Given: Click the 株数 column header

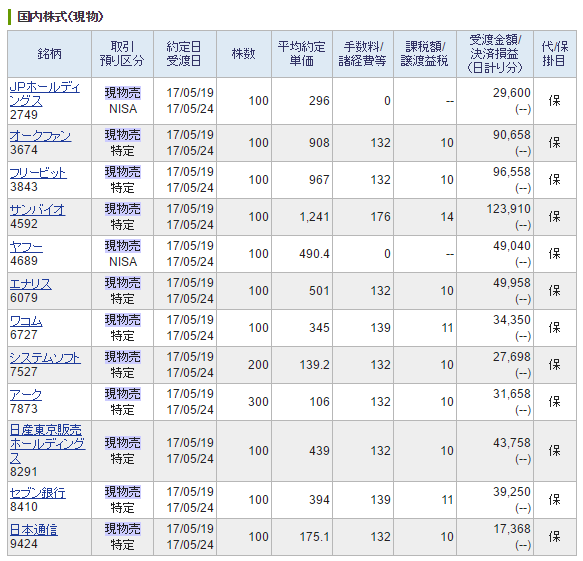Looking at the screenshot, I should pyautogui.click(x=244, y=54).
